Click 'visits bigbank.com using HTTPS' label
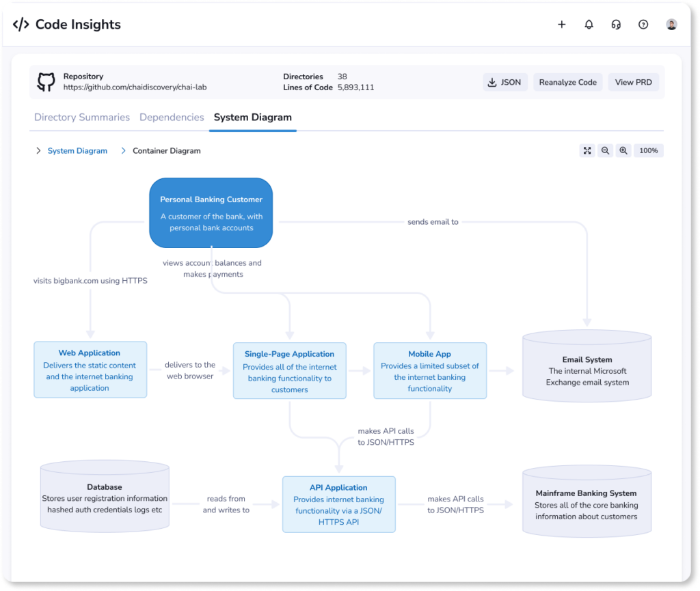Viewport: 700px width, 591px height. tap(90, 281)
